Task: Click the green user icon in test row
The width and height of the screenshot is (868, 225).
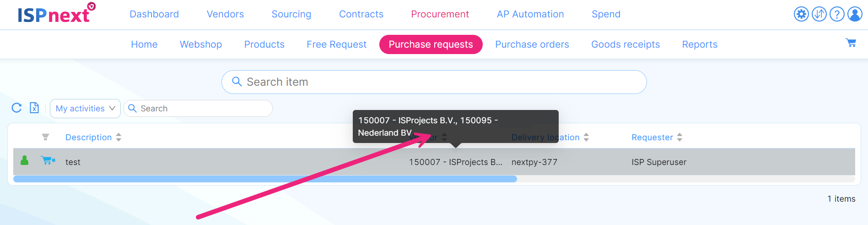Action: pos(25,160)
